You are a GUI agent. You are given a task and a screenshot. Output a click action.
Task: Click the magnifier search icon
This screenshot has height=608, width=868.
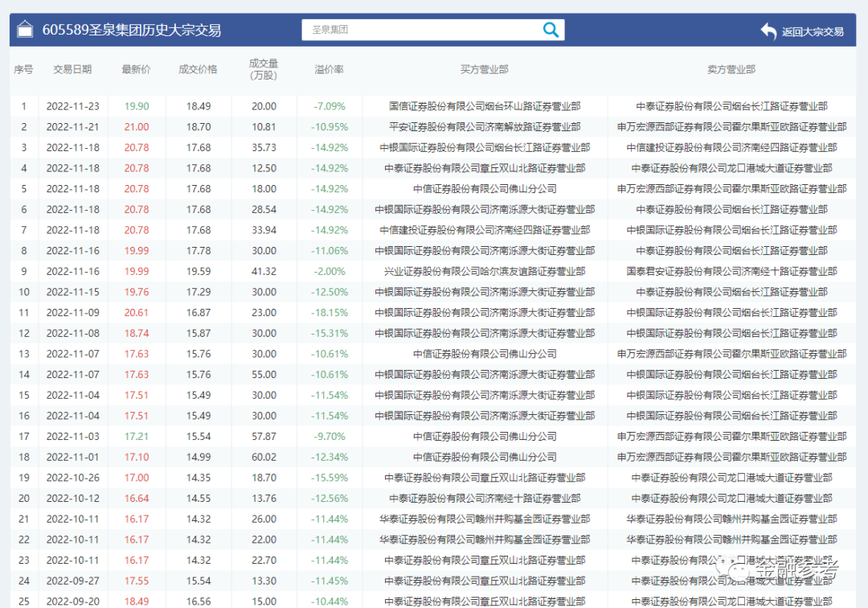(551, 30)
